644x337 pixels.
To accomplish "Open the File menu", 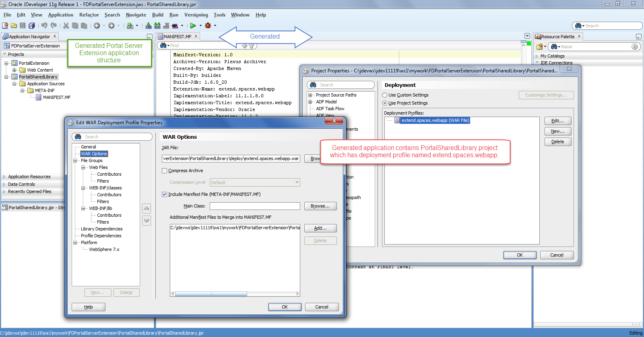I will pos(7,15).
